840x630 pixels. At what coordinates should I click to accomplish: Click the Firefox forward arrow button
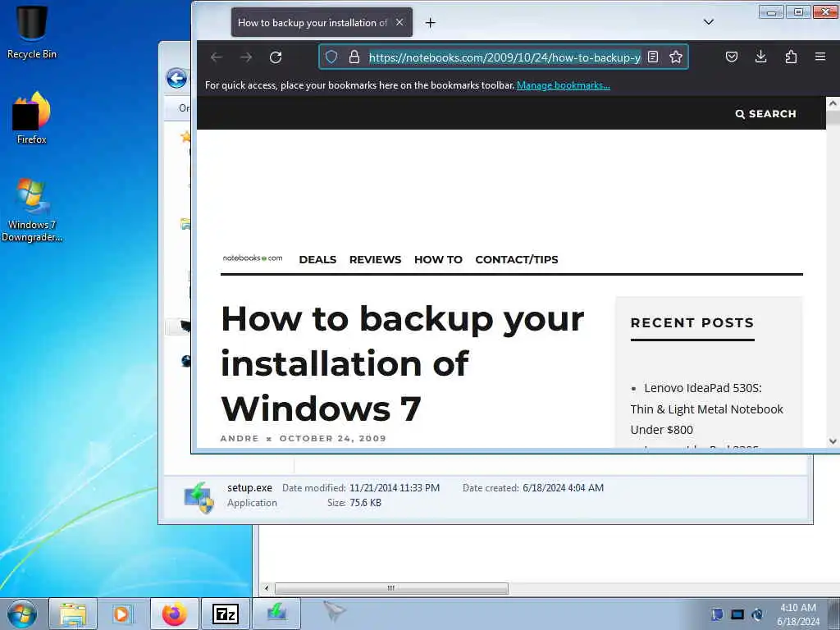tap(246, 57)
